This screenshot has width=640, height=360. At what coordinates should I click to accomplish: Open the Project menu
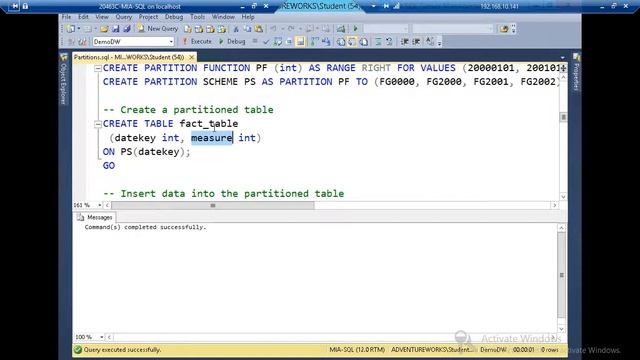pos(148,17)
